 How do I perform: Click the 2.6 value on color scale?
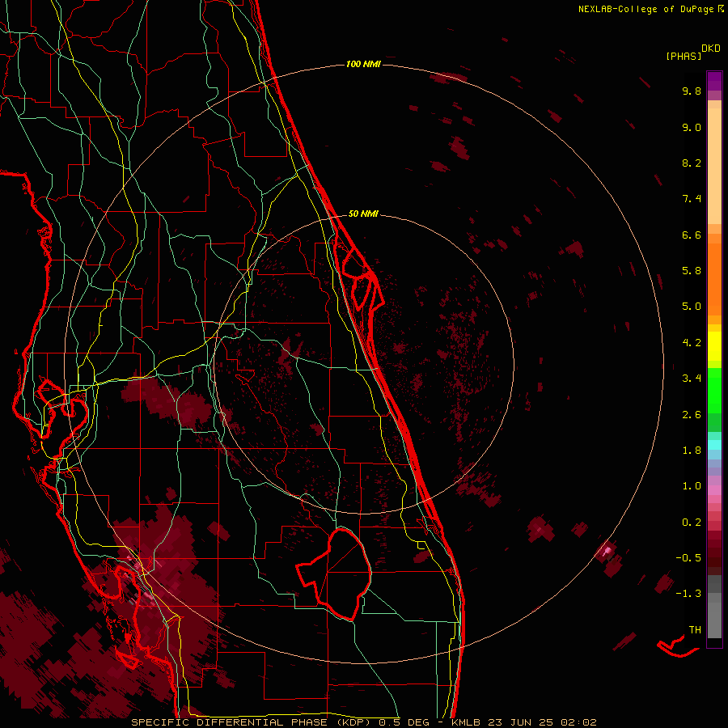coord(692,415)
